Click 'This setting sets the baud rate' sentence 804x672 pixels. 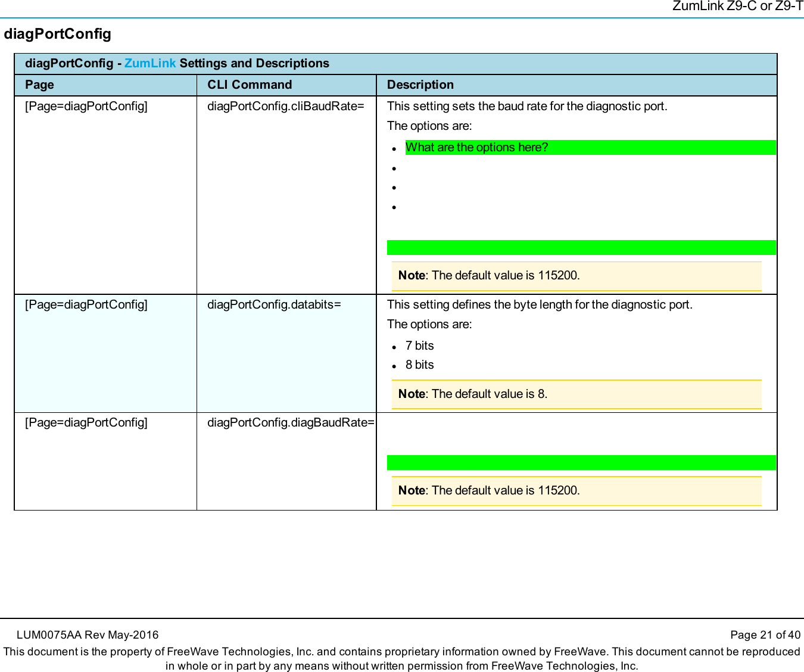[527, 106]
